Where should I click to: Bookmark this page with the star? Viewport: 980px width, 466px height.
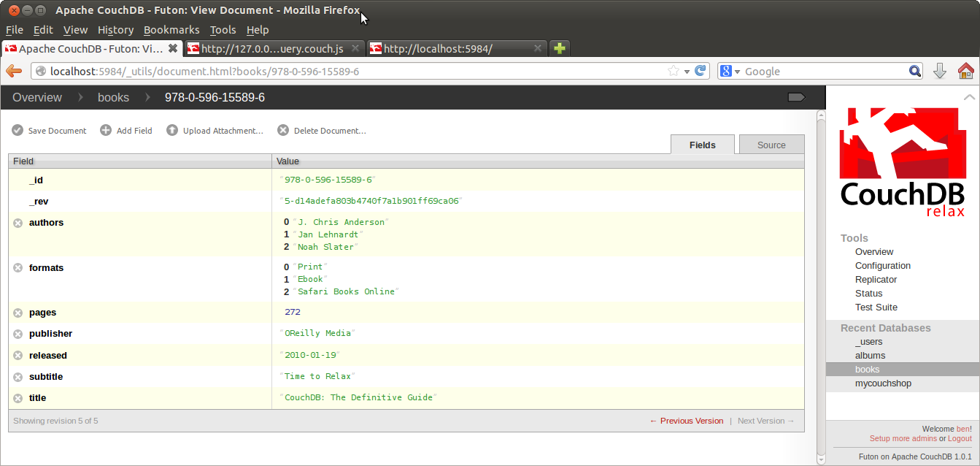[x=673, y=71]
